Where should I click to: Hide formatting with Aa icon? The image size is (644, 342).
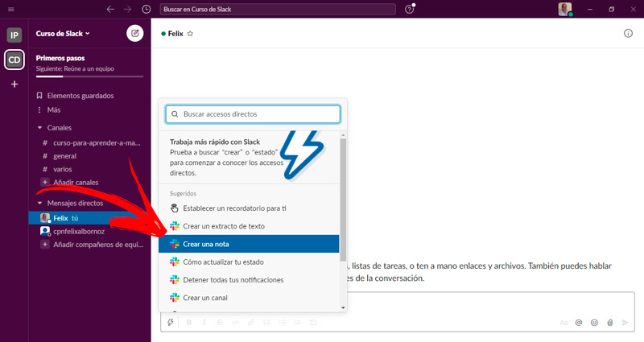click(x=563, y=323)
